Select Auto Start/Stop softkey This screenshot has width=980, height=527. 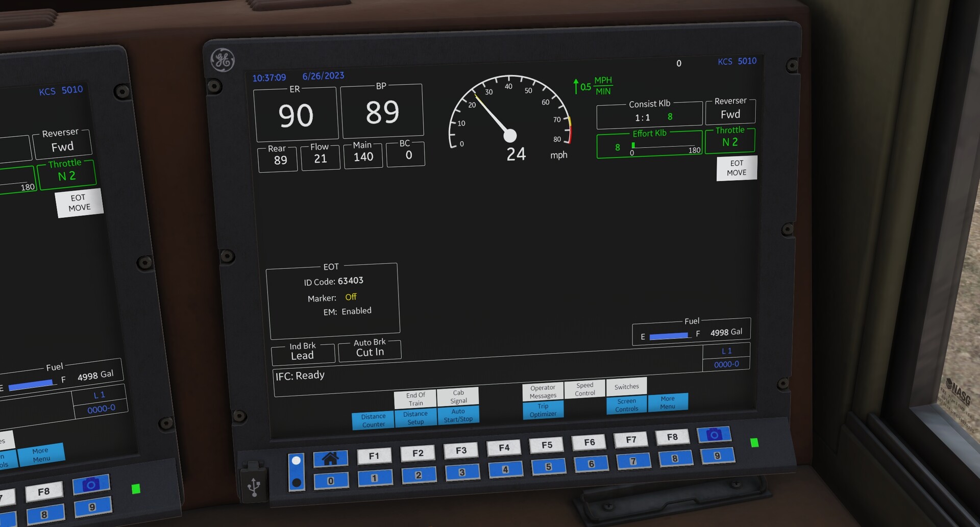pos(458,415)
